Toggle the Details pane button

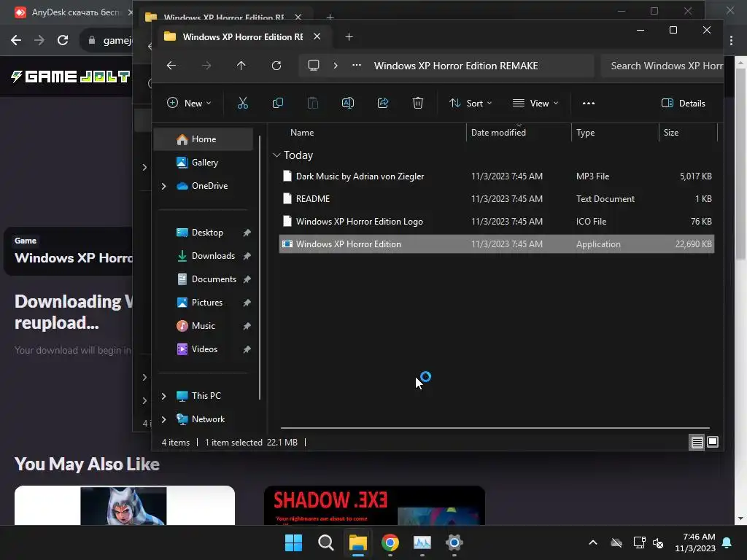683,103
